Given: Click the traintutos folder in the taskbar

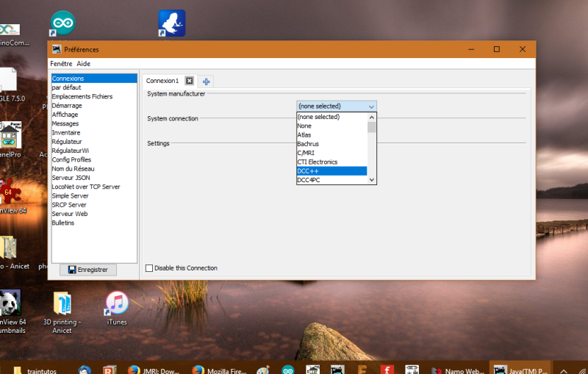Looking at the screenshot, I should (37, 371).
